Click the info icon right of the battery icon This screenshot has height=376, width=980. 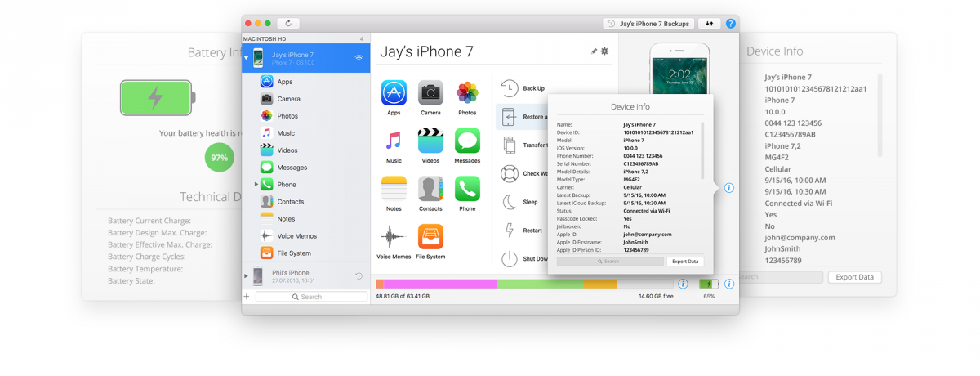[729, 284]
